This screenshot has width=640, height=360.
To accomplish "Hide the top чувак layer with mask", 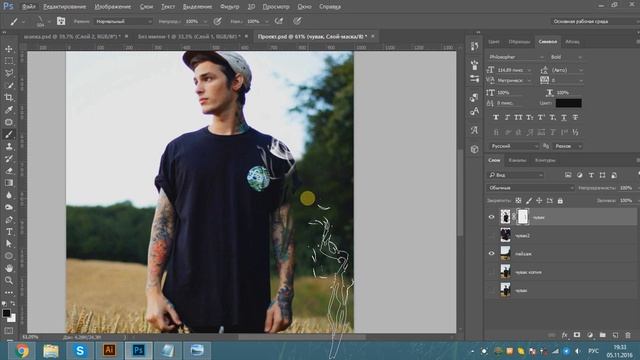I will point(491,218).
